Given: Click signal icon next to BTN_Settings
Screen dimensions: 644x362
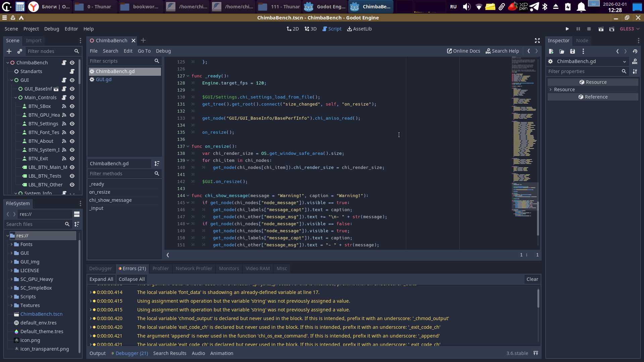Looking at the screenshot, I should click(x=64, y=124).
